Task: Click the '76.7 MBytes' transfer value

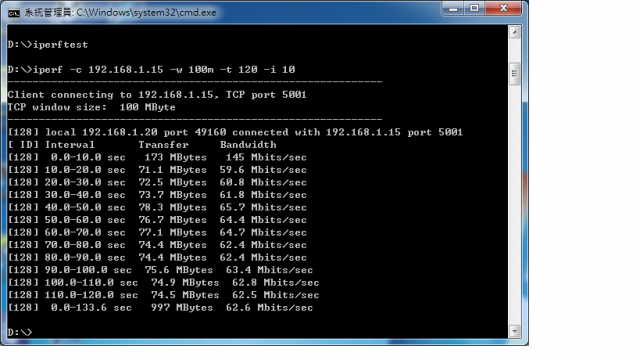Action: 173,220
